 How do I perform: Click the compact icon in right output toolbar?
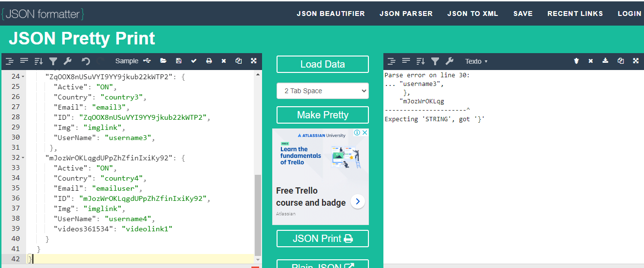pos(406,61)
